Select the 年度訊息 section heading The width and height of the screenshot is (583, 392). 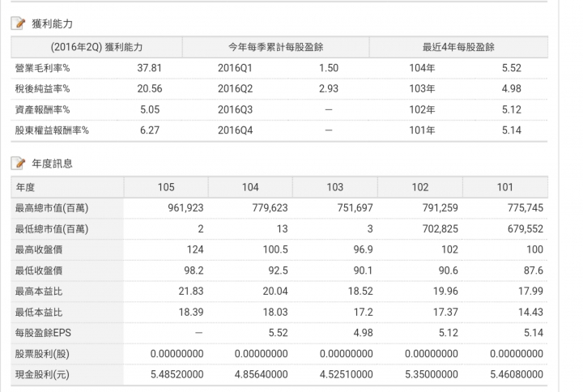tap(52, 164)
